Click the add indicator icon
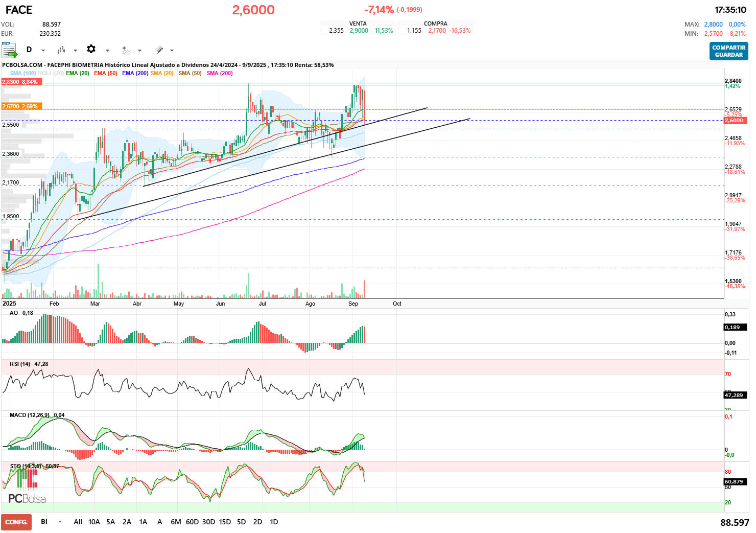 coord(126,50)
